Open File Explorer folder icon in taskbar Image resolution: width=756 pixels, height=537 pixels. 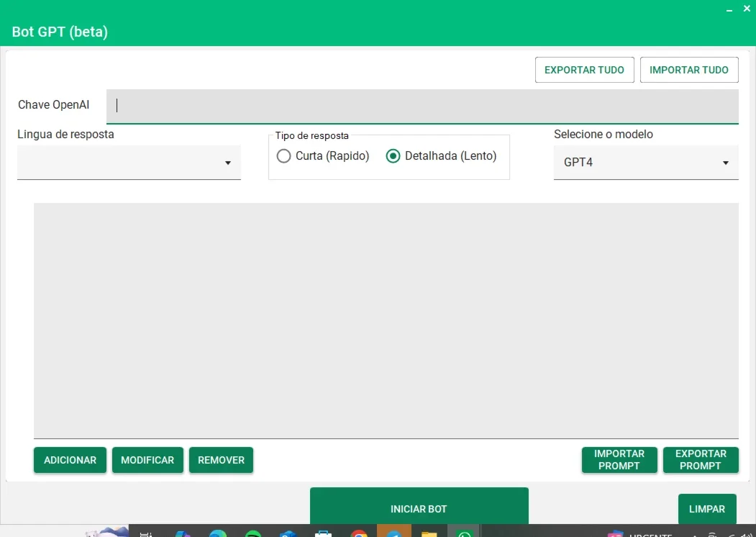tap(429, 533)
